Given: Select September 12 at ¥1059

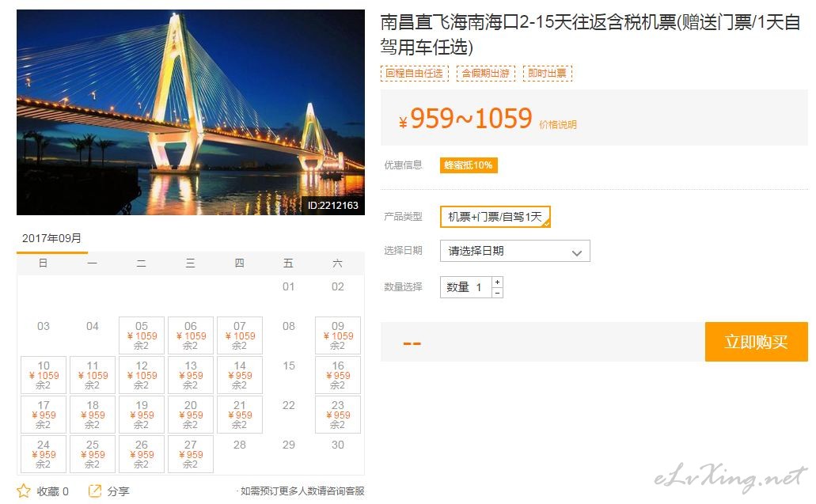Looking at the screenshot, I should point(142,375).
